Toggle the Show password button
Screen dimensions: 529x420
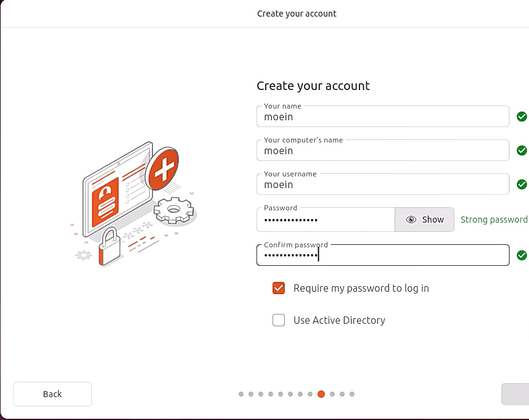[424, 220]
